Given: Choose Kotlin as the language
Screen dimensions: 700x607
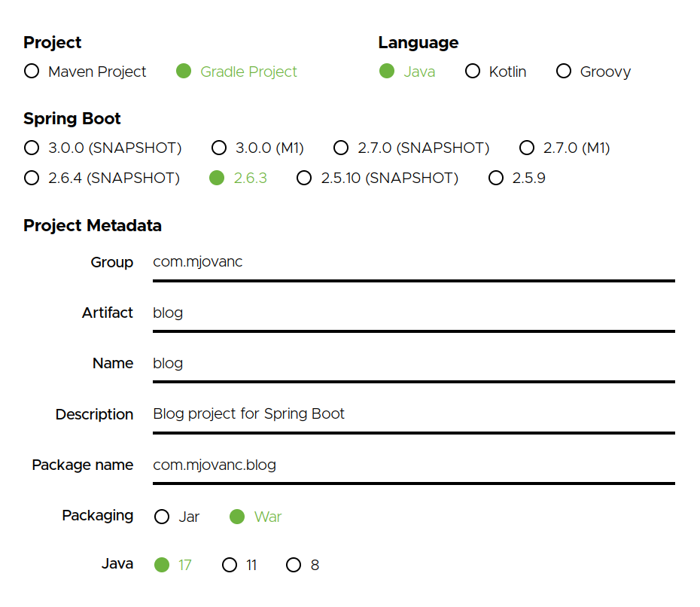Looking at the screenshot, I should 473,72.
